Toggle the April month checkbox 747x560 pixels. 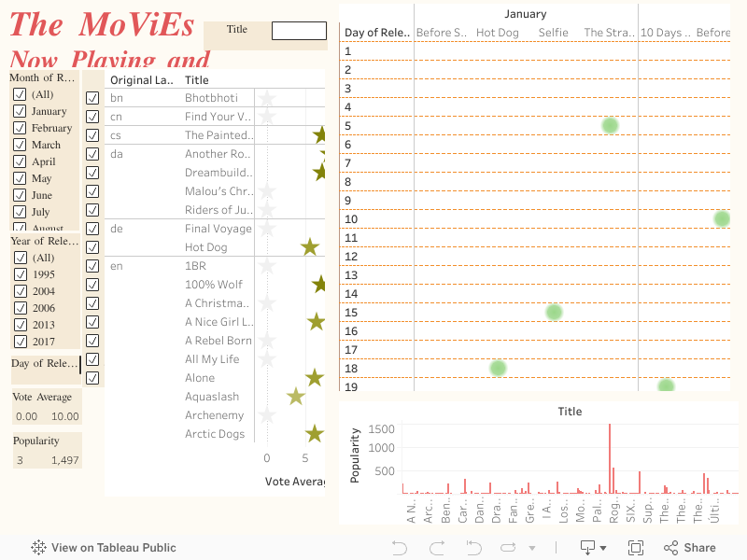(20, 161)
